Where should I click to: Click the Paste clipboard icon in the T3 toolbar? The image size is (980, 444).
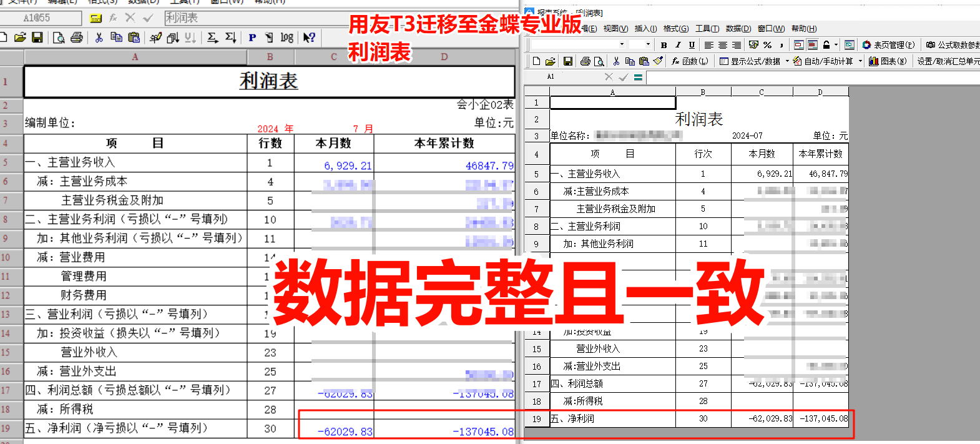134,37
